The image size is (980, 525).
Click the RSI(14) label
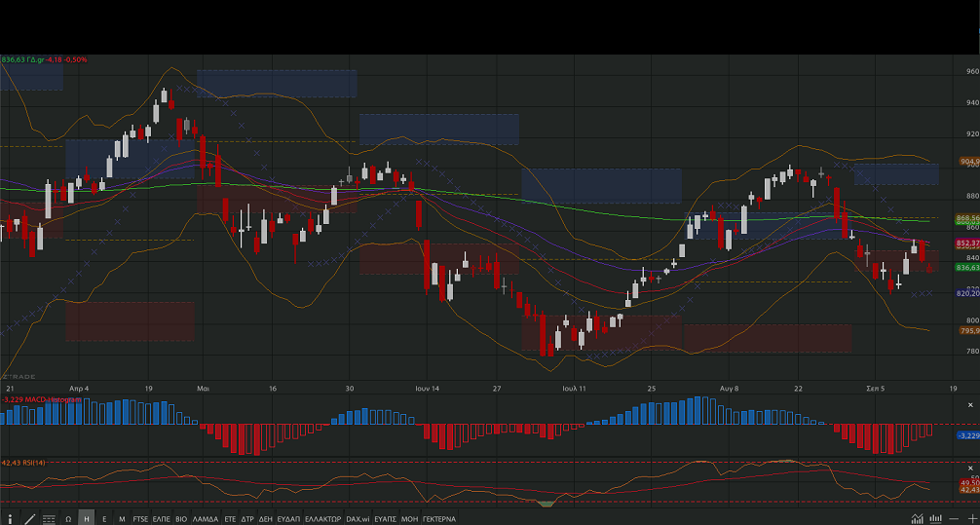(36, 463)
